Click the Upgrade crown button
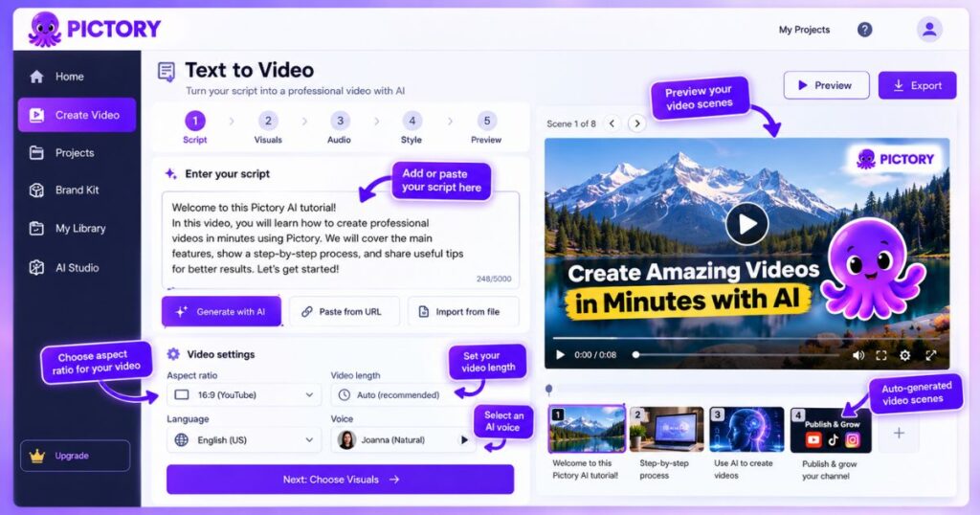The width and height of the screenshot is (980, 515). coord(75,456)
